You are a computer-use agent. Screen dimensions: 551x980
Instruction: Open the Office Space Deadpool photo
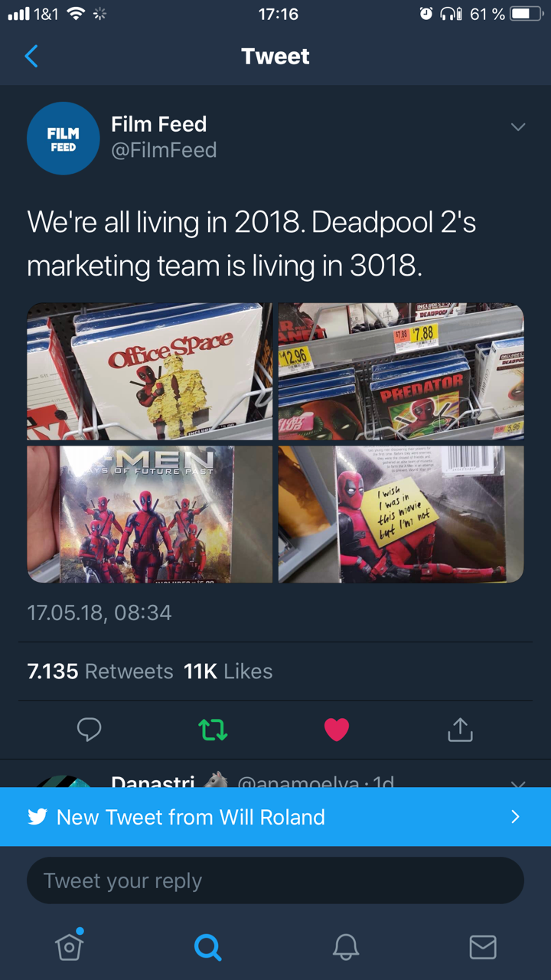tap(150, 371)
